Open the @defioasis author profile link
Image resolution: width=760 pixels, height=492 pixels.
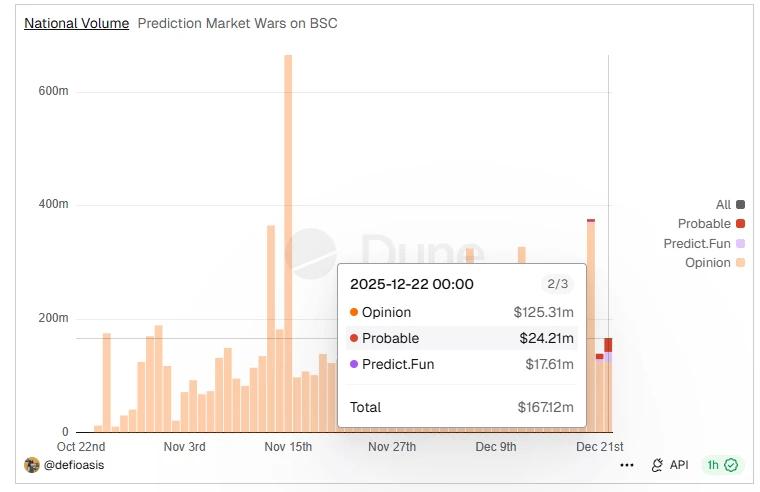[x=73, y=465]
